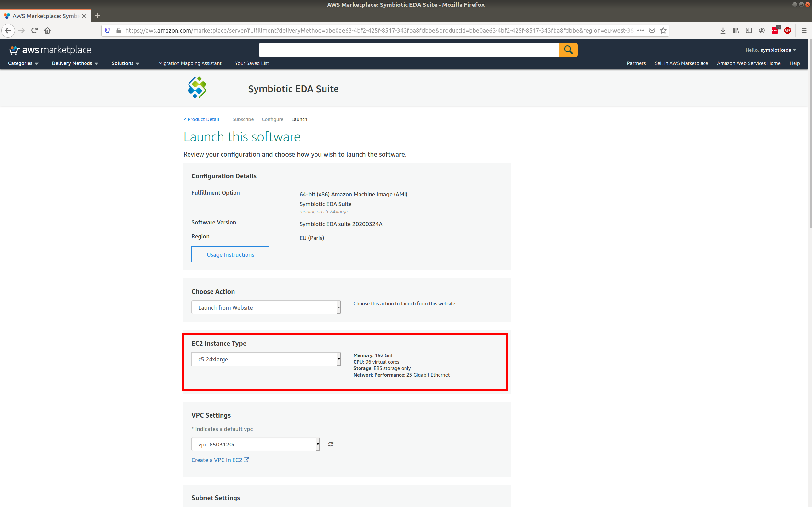Open the Help link in header
812x507 pixels.
[795, 63]
